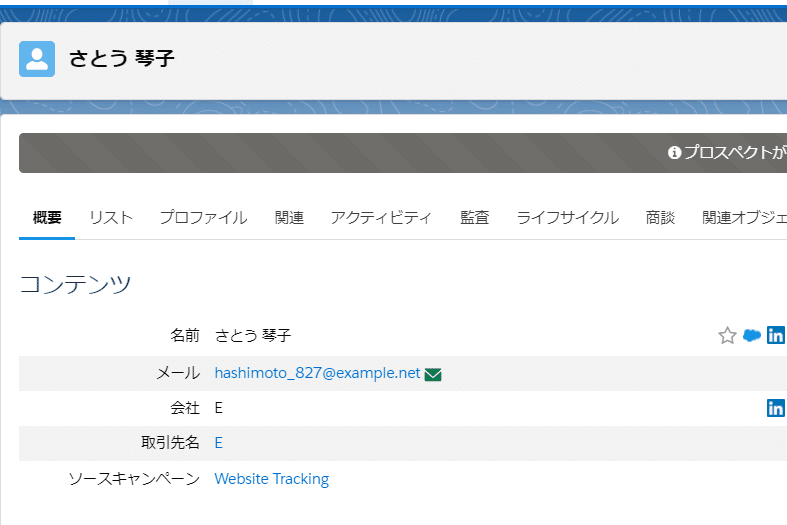Click the page title さとう 琴子
This screenshot has height=525, width=787.
point(121,59)
